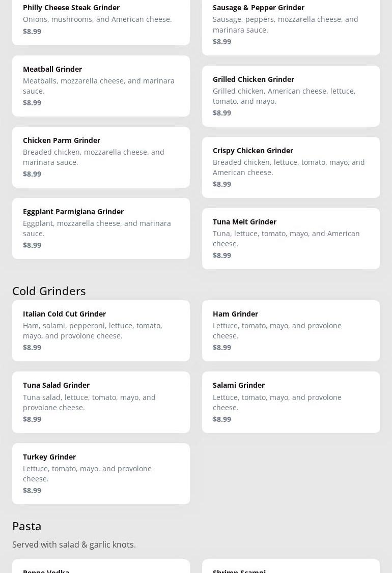Open the Sausage & Pepper Grinder card
Image resolution: width=392 pixels, height=573 pixels.
tap(291, 27)
